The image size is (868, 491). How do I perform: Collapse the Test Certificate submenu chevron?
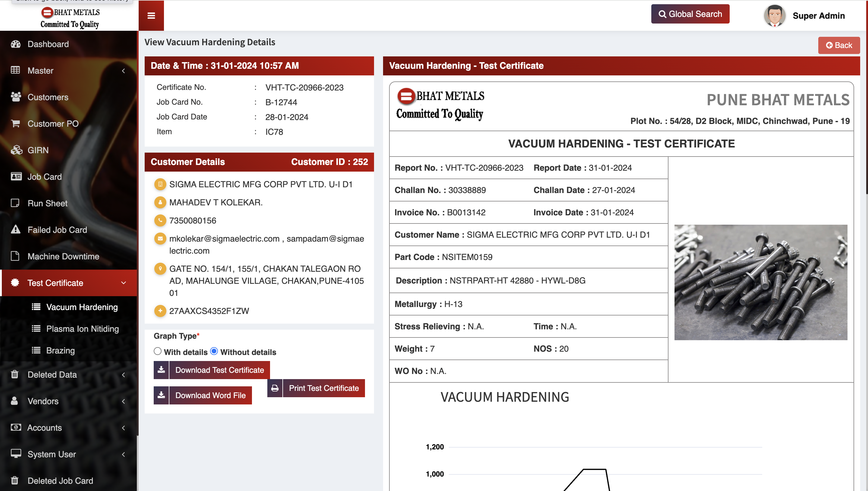click(123, 283)
